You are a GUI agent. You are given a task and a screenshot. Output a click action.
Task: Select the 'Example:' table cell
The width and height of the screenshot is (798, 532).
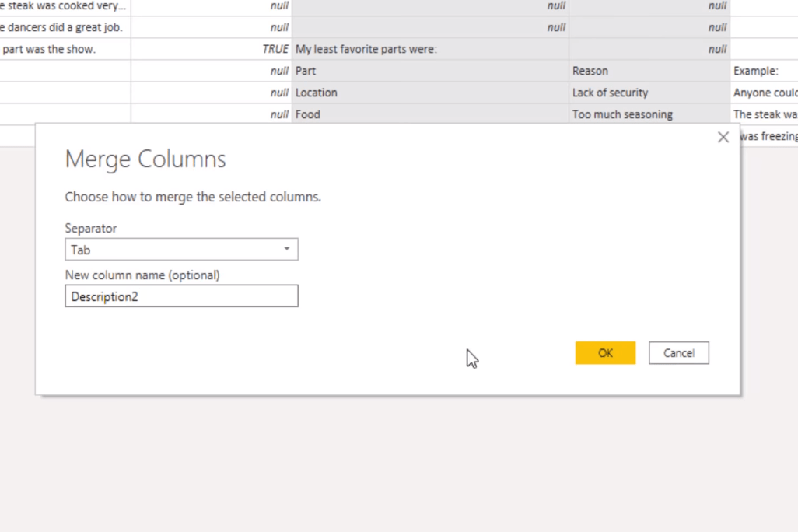click(764, 71)
